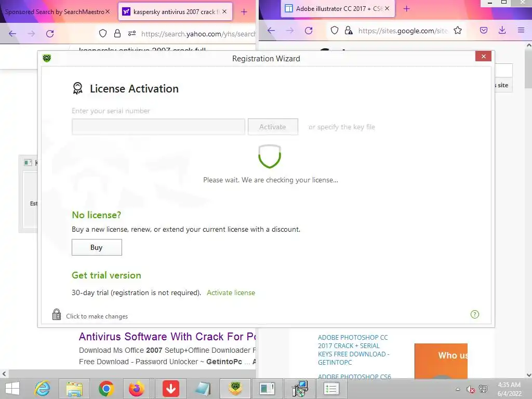The height and width of the screenshot is (399, 532).
Task: Click the application logo icon in Registration Wizard title bar
Action: tap(47, 58)
